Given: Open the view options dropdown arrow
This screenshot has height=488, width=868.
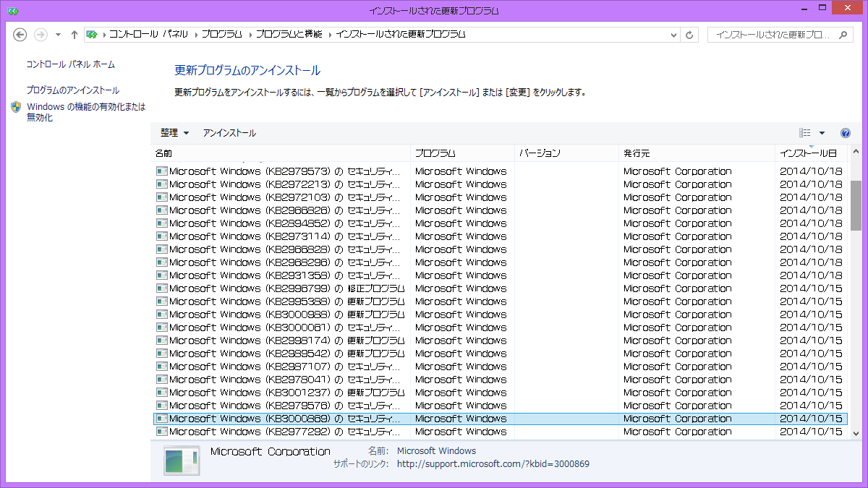Looking at the screenshot, I should point(822,133).
